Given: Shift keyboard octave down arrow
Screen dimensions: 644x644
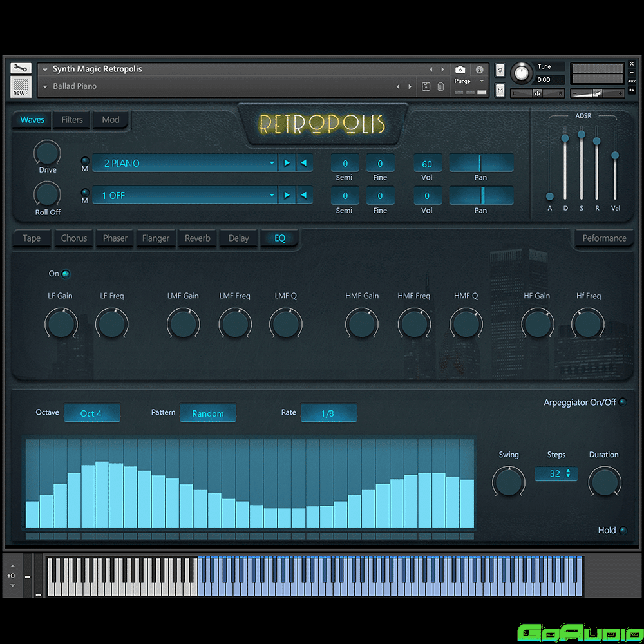Looking at the screenshot, I should (x=13, y=585).
